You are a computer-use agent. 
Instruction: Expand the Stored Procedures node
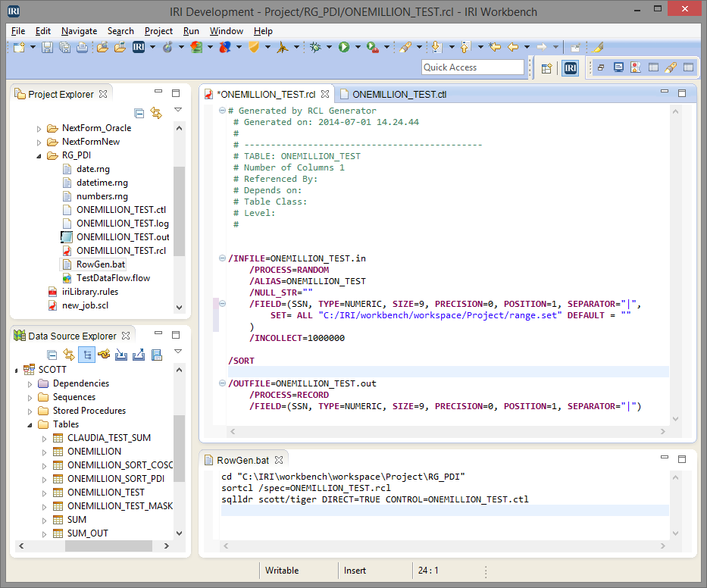tap(30, 411)
